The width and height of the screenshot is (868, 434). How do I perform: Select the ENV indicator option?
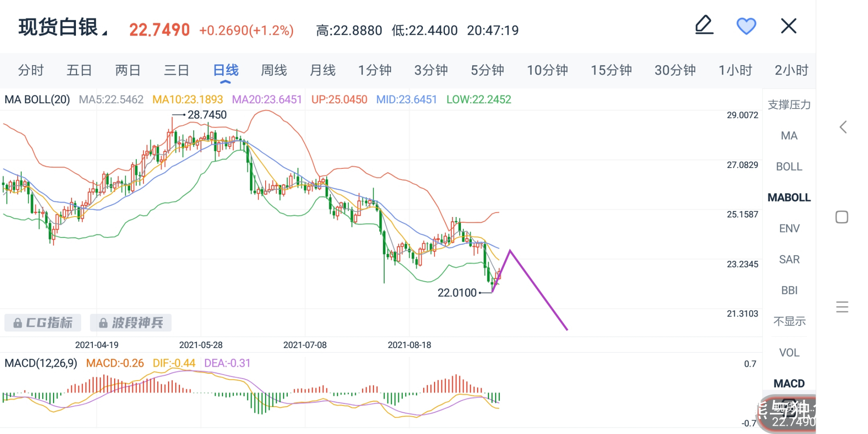[789, 228]
